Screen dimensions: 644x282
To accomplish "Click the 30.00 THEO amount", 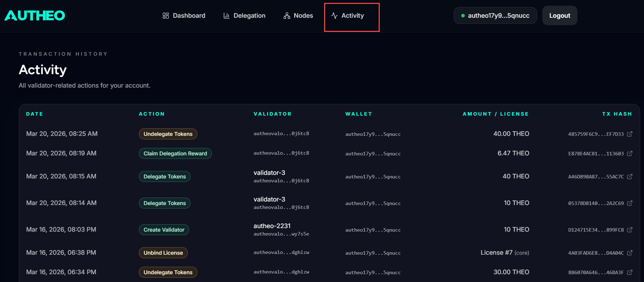I will 511,272.
